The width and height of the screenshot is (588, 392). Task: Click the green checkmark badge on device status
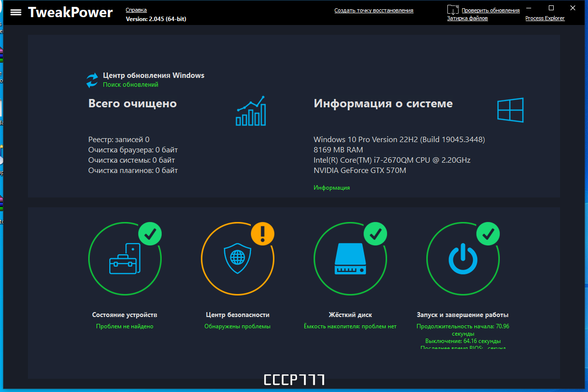[150, 234]
